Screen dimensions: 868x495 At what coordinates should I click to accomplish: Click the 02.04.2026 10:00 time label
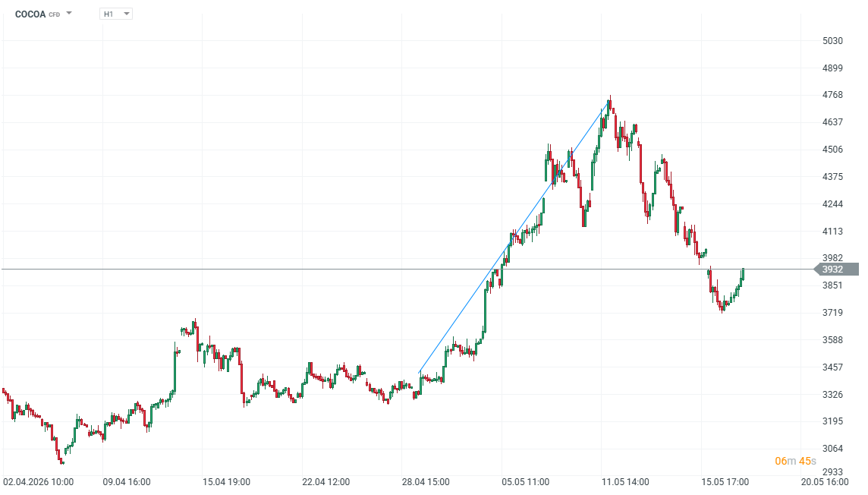click(38, 481)
